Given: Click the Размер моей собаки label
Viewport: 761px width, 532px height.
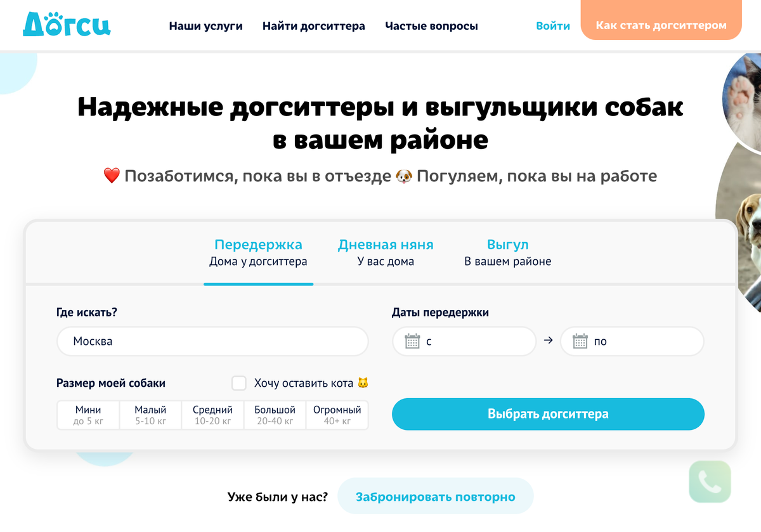Looking at the screenshot, I should (x=111, y=383).
